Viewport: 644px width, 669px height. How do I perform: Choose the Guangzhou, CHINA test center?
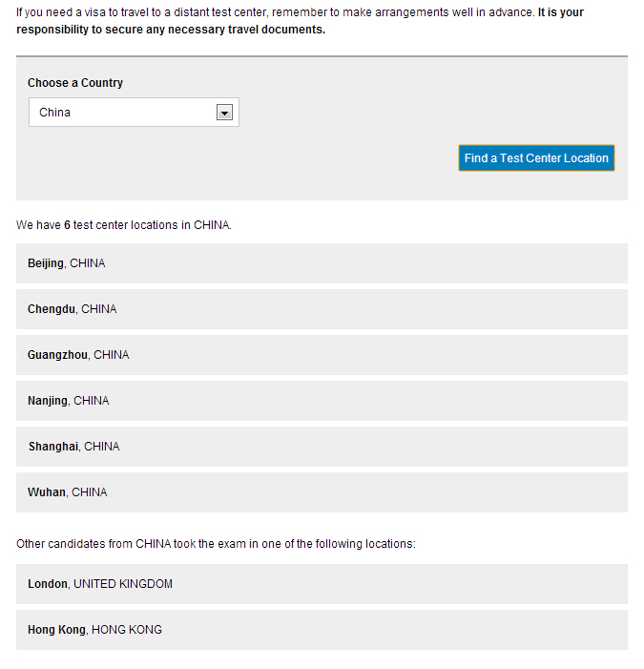pos(322,355)
